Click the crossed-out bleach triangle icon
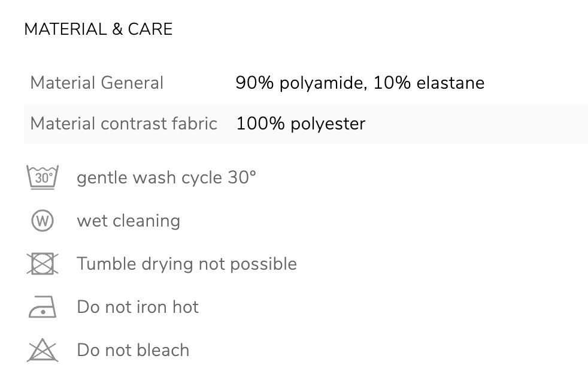The height and width of the screenshot is (380, 588). [x=43, y=350]
